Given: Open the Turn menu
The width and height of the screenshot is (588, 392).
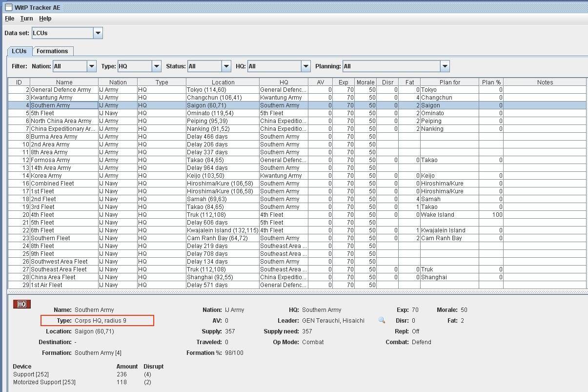Looking at the screenshot, I should tap(26, 19).
